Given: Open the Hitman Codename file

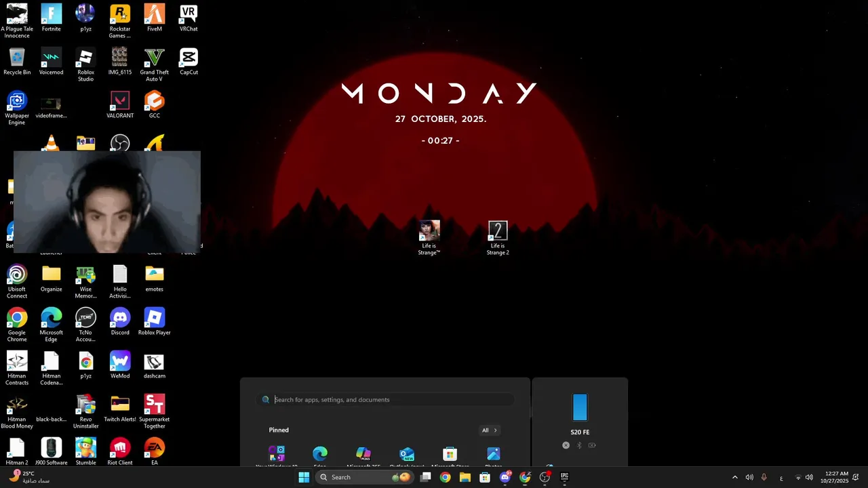Looking at the screenshot, I should point(52,368).
